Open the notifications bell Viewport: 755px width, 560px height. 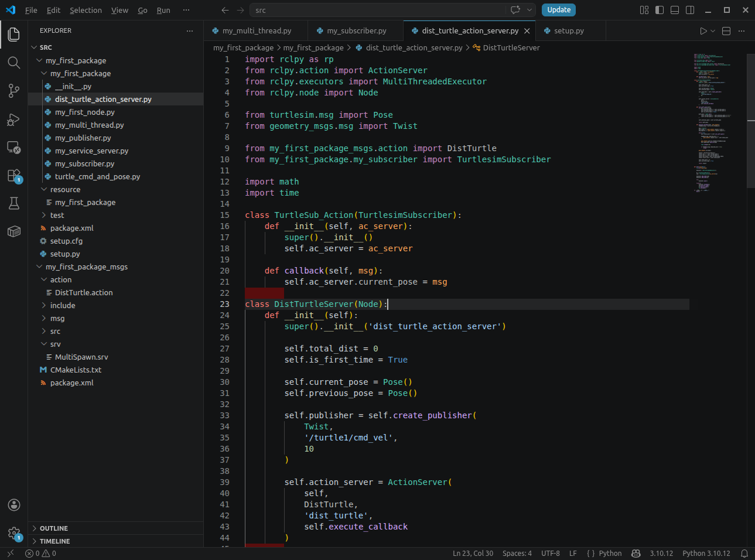pos(744,553)
